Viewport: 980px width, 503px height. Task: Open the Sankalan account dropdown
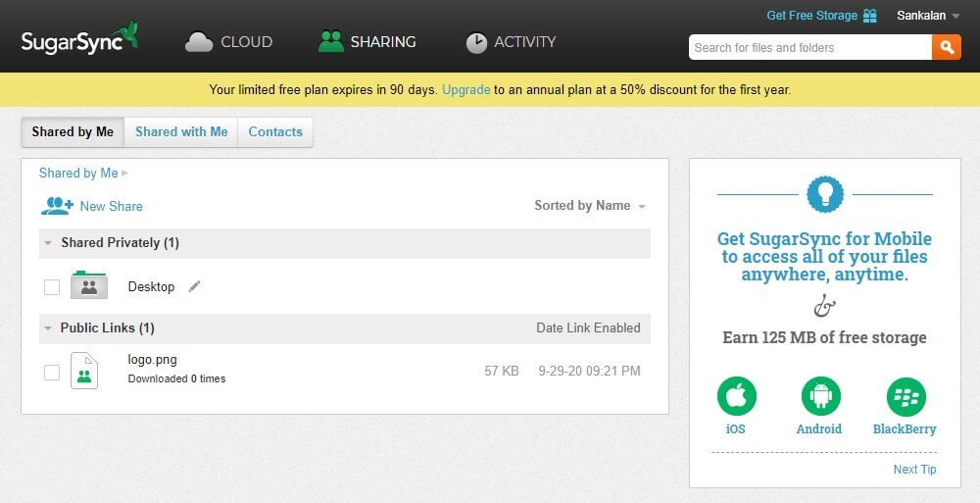927,16
